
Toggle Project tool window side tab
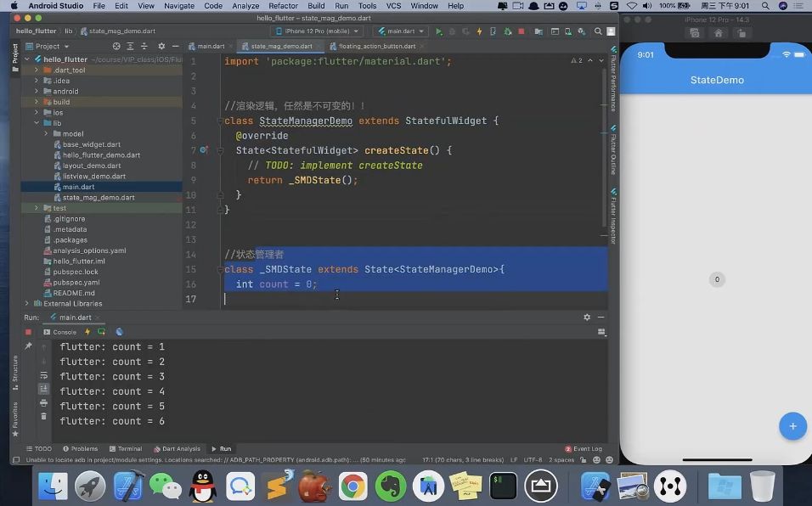(x=15, y=58)
